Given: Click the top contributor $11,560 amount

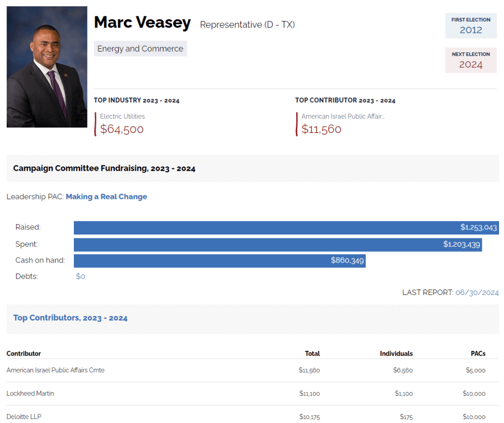Looking at the screenshot, I should tap(321, 130).
